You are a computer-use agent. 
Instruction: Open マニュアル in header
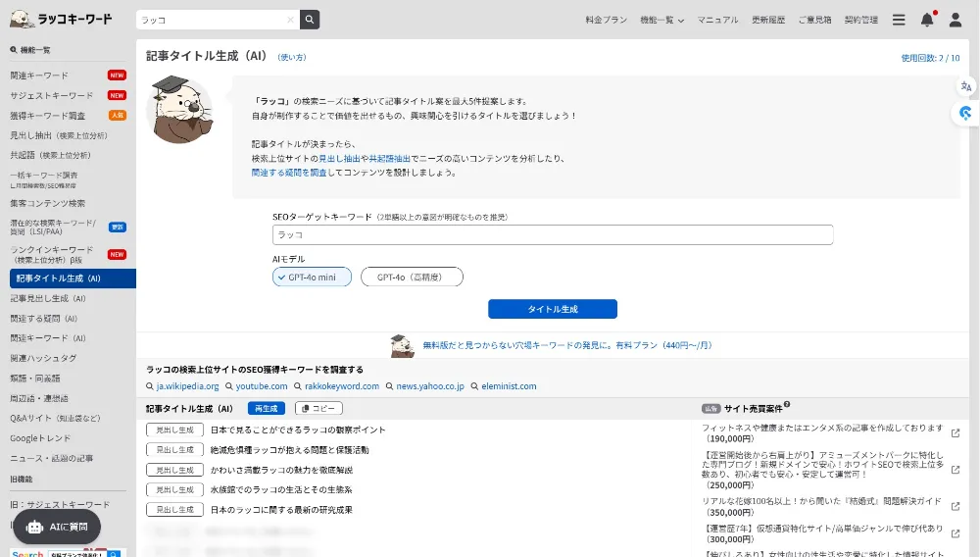[x=717, y=20]
